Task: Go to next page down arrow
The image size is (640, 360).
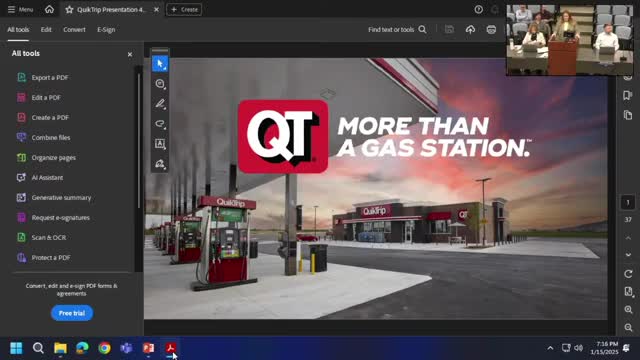Action: click(x=628, y=255)
